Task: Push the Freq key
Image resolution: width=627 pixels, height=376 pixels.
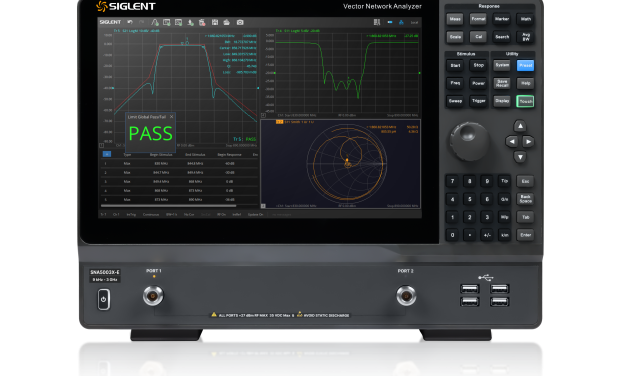Action: tap(455, 83)
